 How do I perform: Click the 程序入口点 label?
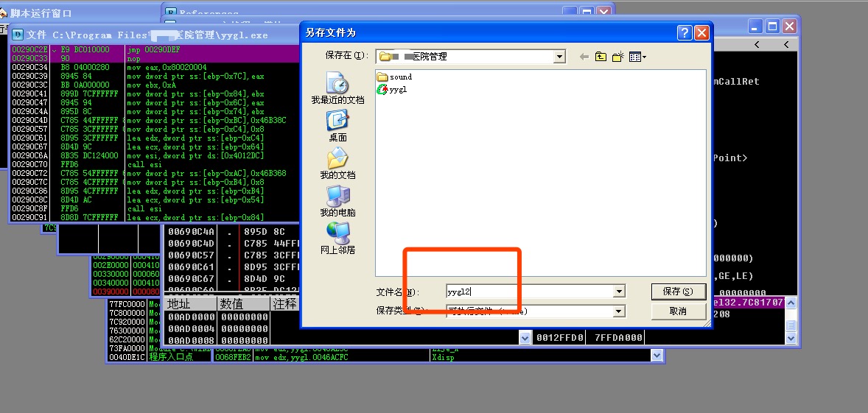[171, 357]
